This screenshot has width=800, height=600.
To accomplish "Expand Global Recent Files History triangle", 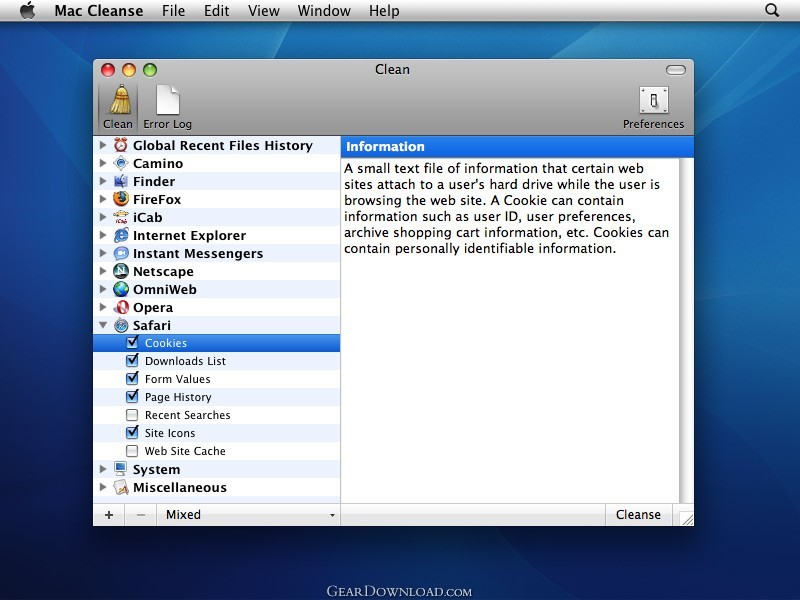I will pyautogui.click(x=103, y=145).
